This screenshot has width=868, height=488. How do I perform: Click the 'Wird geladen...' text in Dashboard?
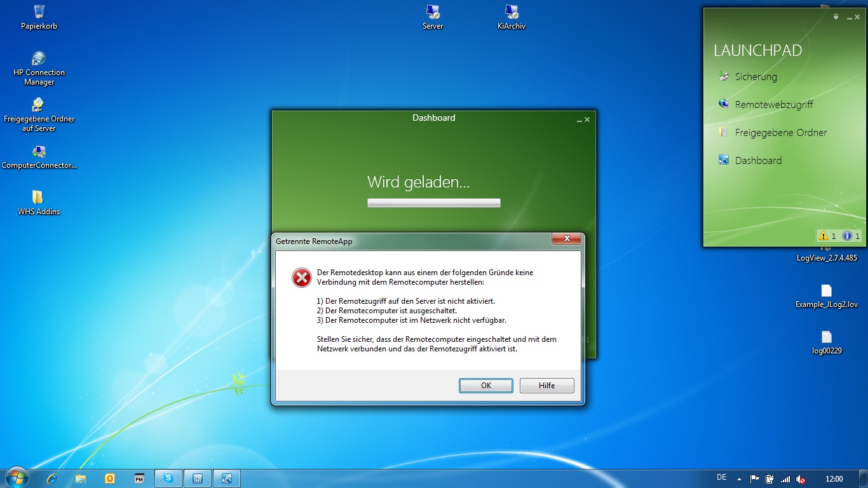pyautogui.click(x=418, y=183)
